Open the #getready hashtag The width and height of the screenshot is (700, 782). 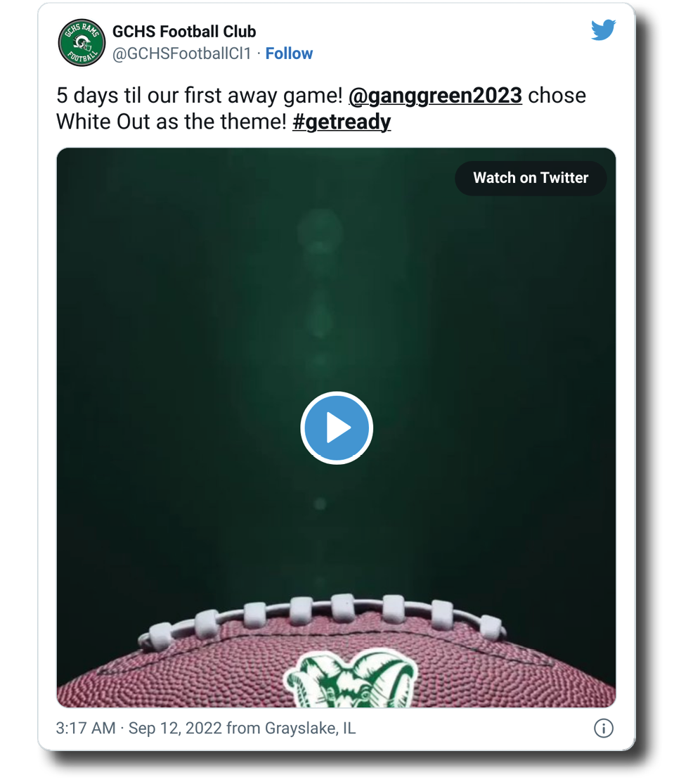[x=342, y=122]
